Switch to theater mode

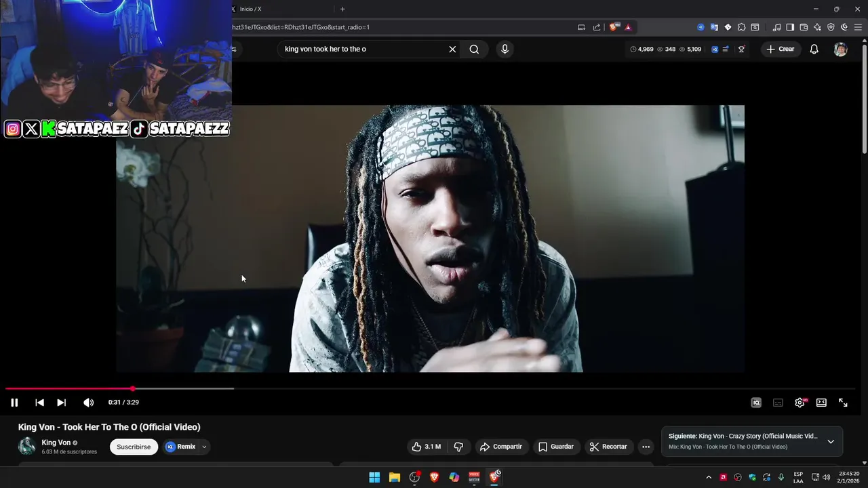click(821, 403)
